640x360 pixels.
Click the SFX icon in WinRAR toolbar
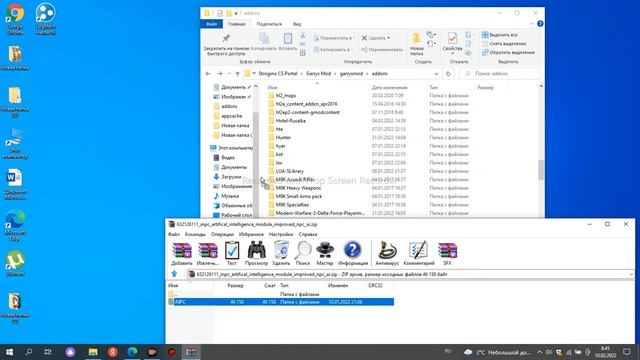click(447, 253)
